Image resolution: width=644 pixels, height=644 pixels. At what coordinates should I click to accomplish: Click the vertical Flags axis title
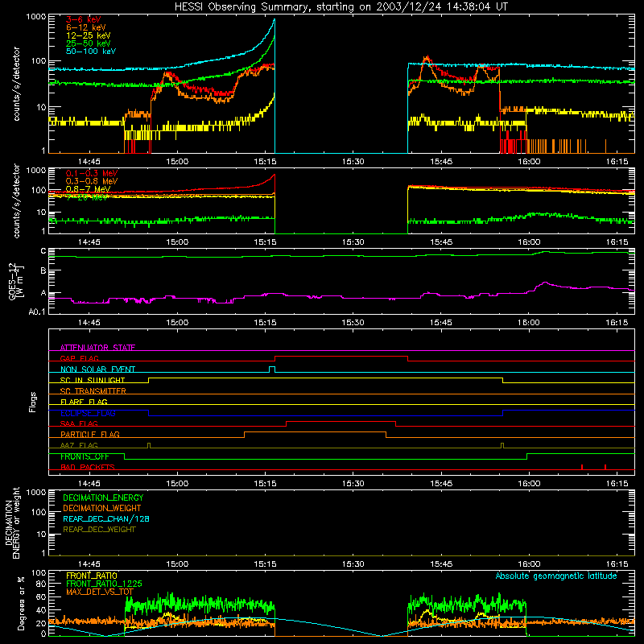tap(33, 402)
